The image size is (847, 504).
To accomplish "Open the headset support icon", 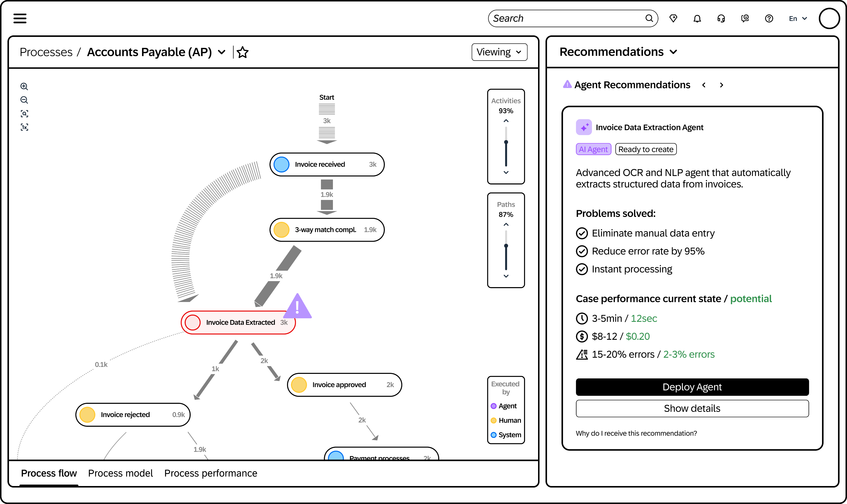I will (721, 19).
